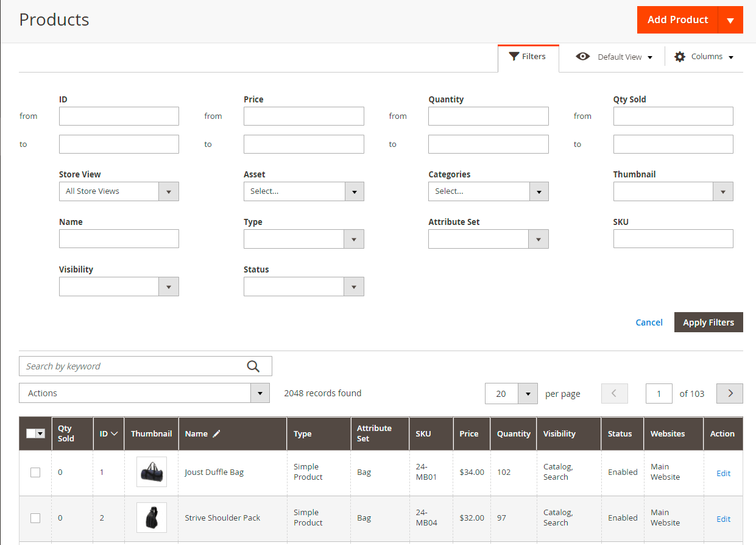This screenshot has width=756, height=545.
Task: Open the Default View menu
Action: (614, 57)
